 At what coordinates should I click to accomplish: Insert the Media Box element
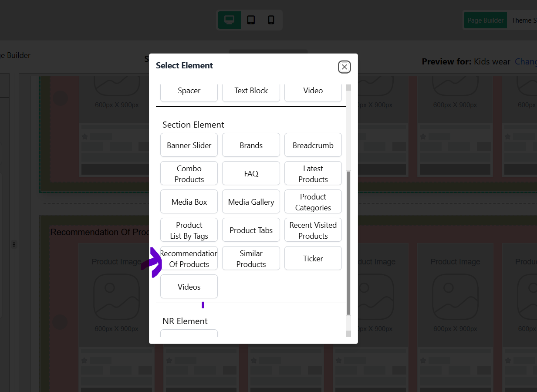189,202
